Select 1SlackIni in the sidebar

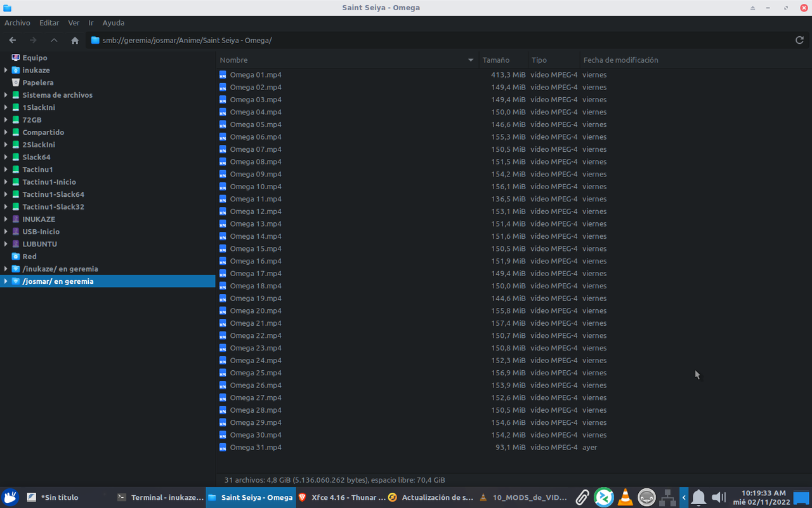(39, 108)
